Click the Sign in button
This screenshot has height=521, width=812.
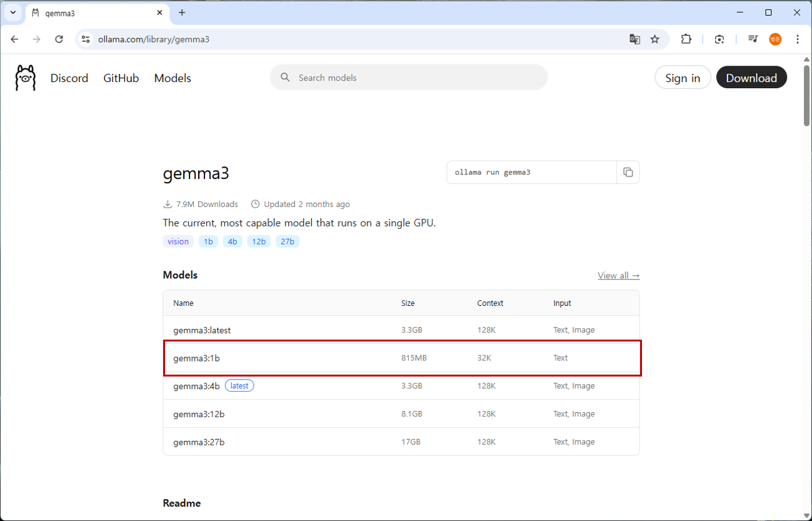pyautogui.click(x=683, y=78)
